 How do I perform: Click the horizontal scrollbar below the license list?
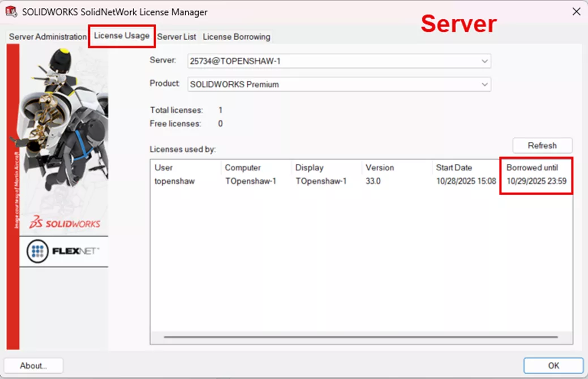pyautogui.click(x=362, y=338)
